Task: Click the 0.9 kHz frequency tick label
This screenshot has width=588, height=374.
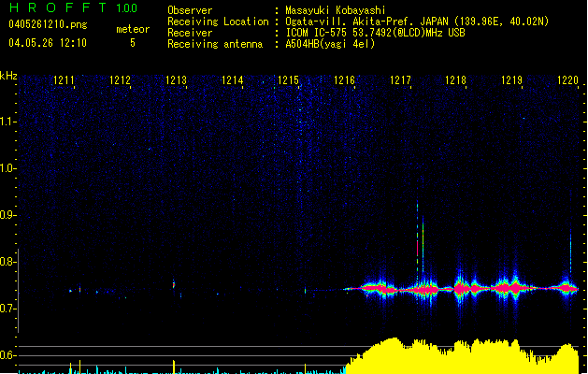Action: pyautogui.click(x=7, y=215)
